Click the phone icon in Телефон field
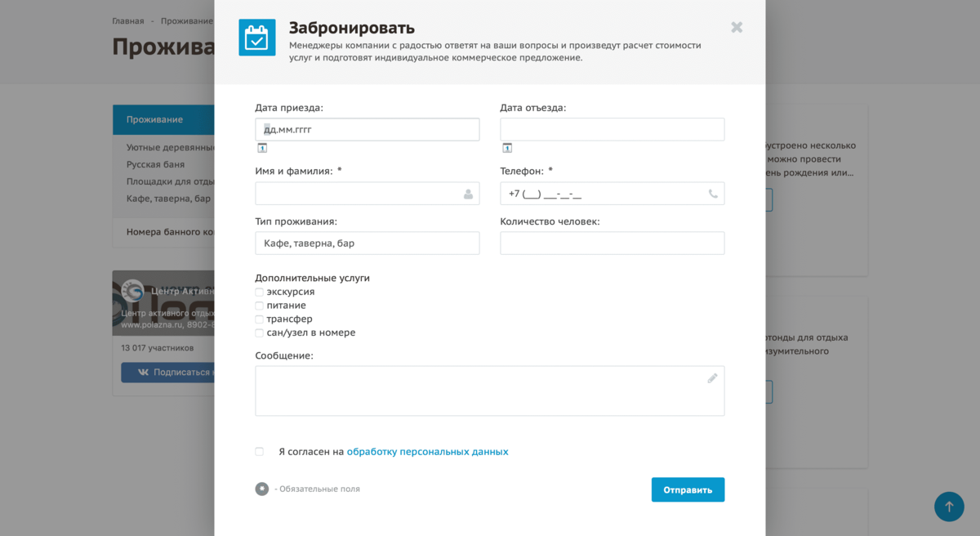This screenshot has width=980, height=536. [x=713, y=194]
